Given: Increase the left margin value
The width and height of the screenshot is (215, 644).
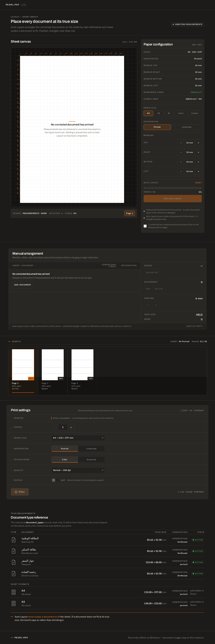Looking at the screenshot, I should click(199, 172).
